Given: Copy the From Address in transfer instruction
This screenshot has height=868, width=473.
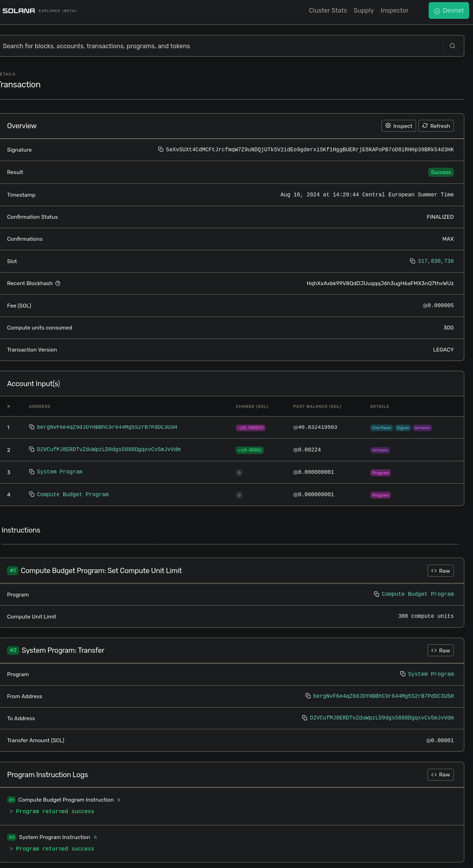Looking at the screenshot, I should click(x=308, y=696).
